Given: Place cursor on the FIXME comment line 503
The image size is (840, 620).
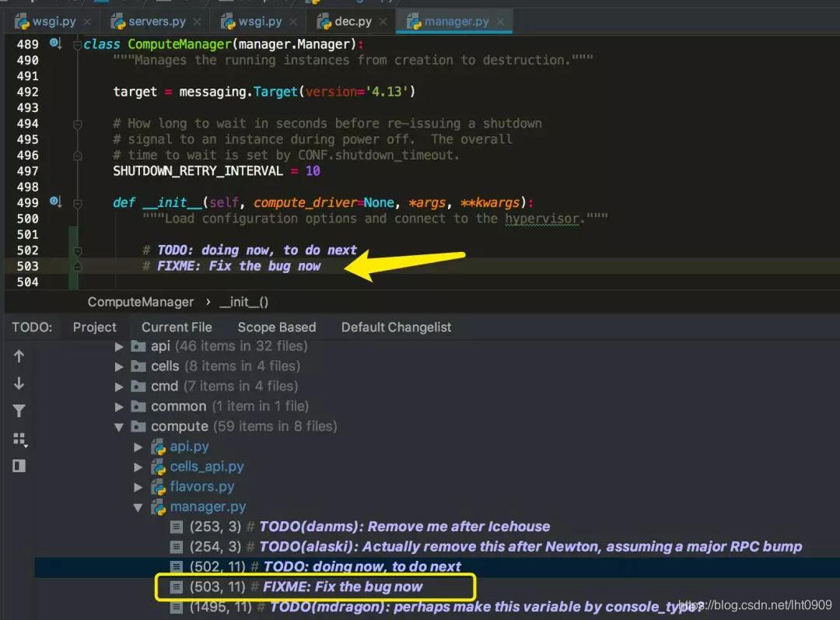Looking at the screenshot, I should point(232,266).
